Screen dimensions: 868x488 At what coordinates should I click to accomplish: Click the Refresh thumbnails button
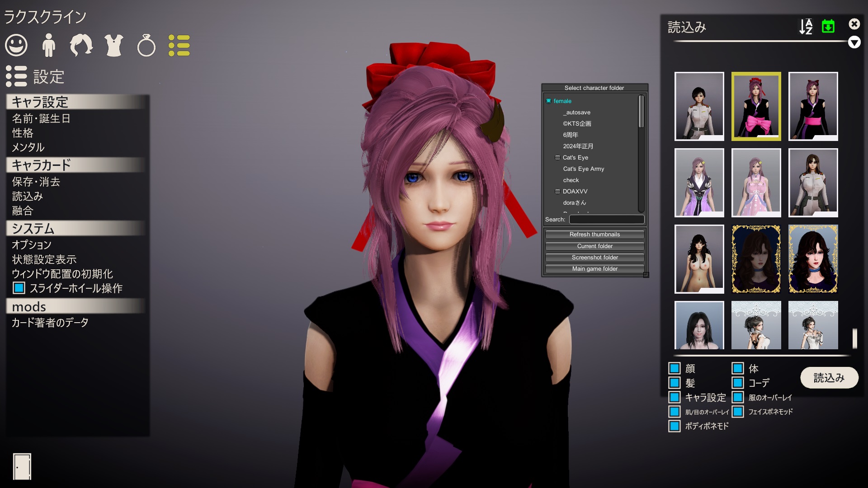[594, 234]
